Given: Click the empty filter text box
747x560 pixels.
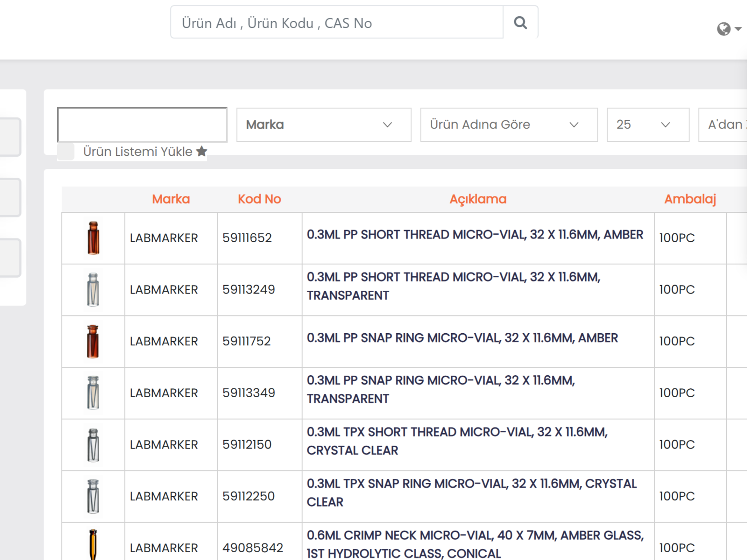Looking at the screenshot, I should coord(142,125).
